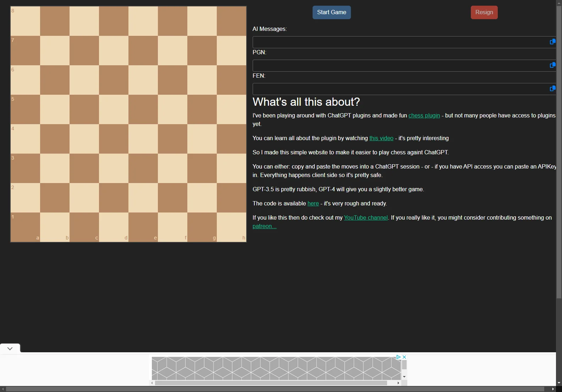Screen dimensions: 562x392
Task: Copy the AI Messages field contents
Action: 552,42
